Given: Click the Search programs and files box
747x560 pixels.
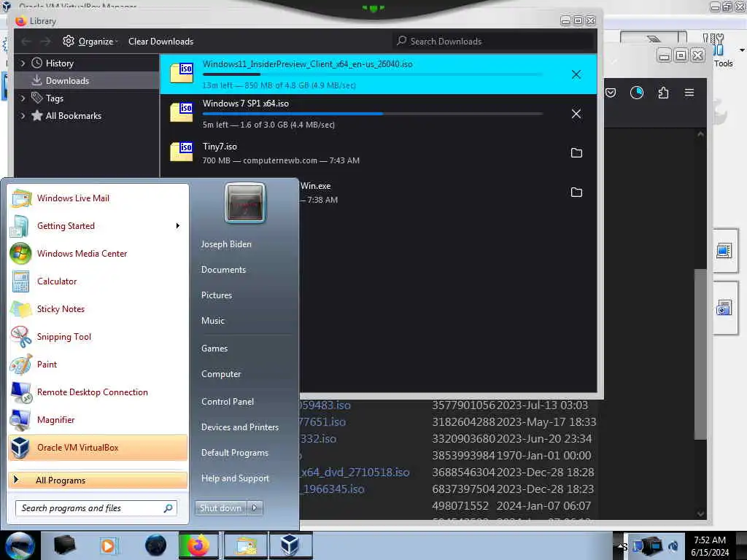Looking at the screenshot, I should click(96, 508).
